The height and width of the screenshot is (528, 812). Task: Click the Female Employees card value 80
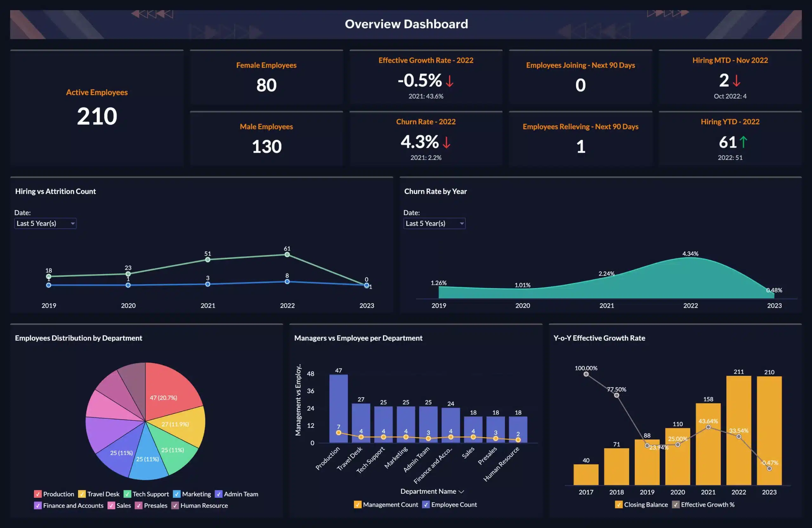pos(266,85)
